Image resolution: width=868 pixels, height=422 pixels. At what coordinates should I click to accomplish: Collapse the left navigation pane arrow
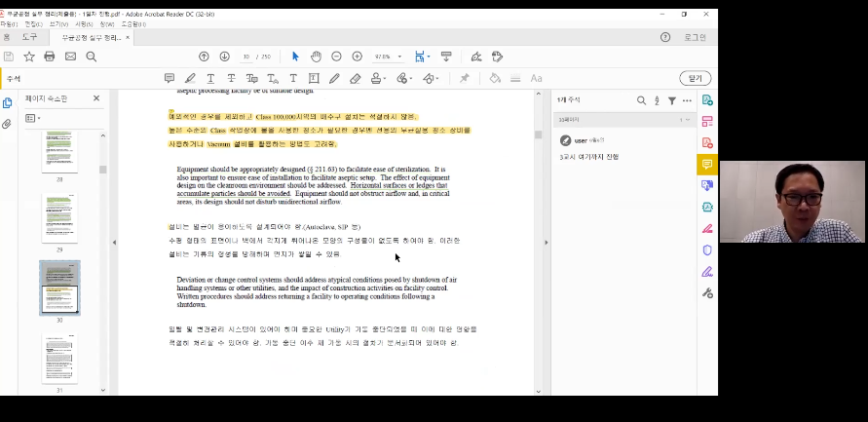coord(114,242)
